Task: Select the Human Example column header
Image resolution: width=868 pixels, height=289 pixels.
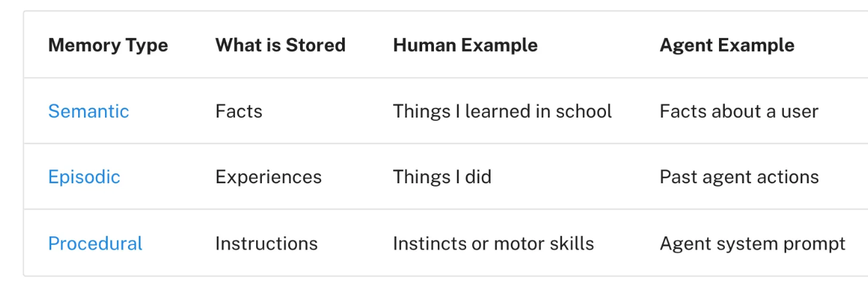Action: (465, 45)
